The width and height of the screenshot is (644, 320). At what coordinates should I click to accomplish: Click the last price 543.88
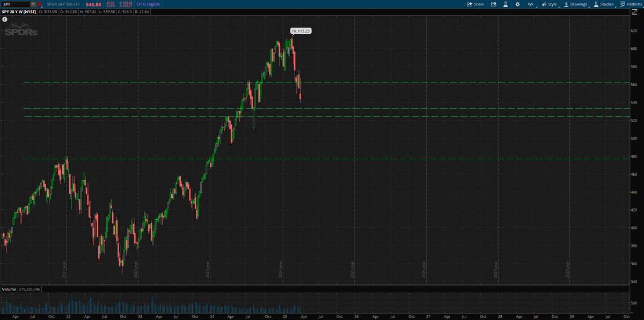click(94, 4)
